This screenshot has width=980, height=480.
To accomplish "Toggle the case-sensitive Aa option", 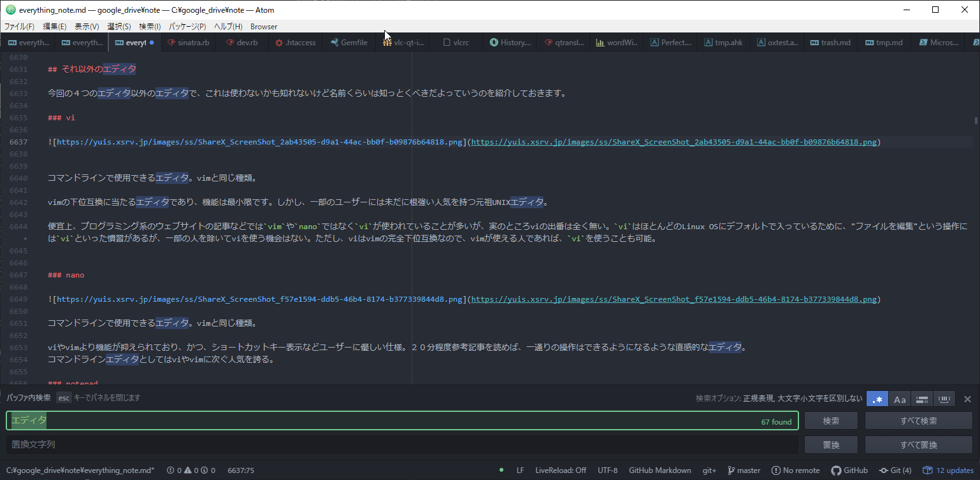I will 900,399.
